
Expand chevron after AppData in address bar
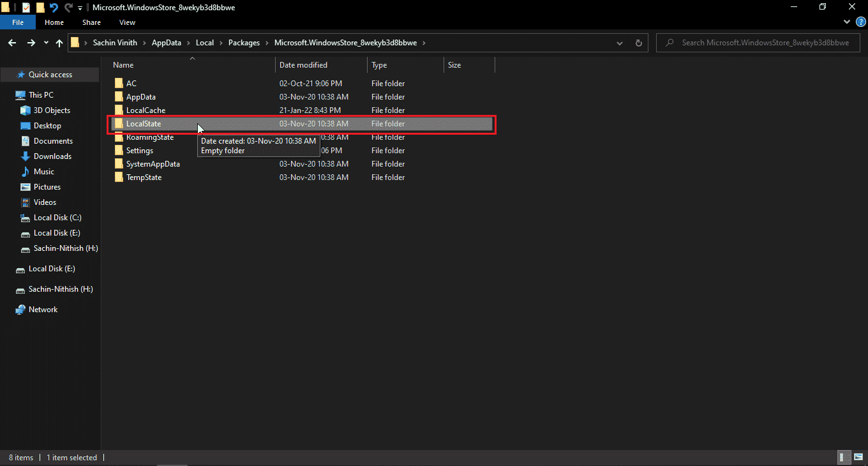[189, 43]
